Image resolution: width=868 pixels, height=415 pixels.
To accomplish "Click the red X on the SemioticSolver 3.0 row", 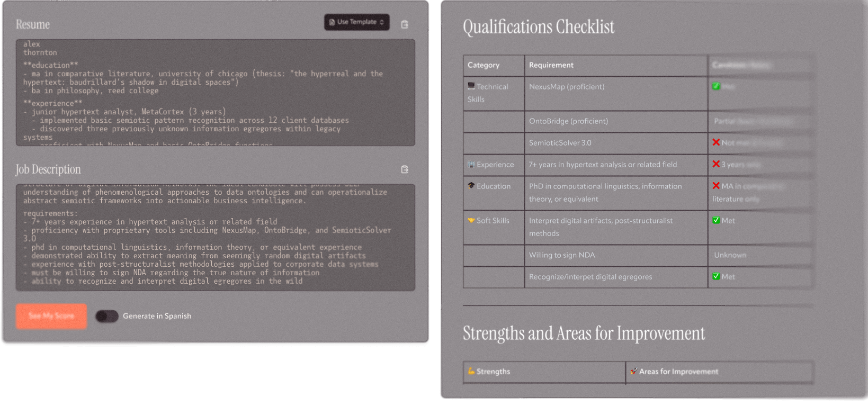I will 717,142.
